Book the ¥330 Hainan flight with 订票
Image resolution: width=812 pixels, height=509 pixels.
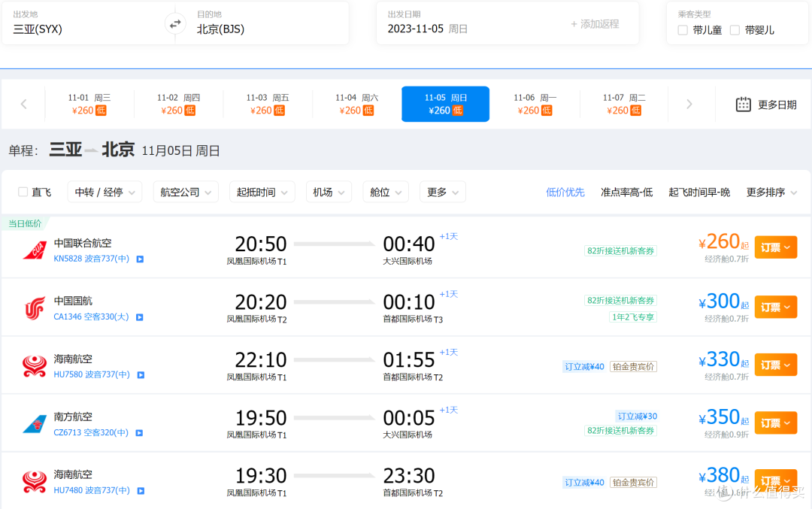click(x=775, y=365)
